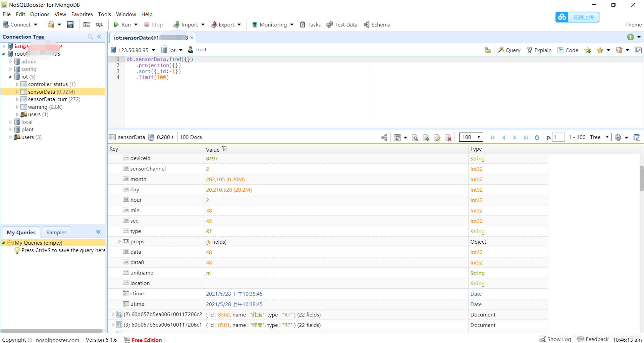The image size is (644, 343).
Task: Open the Test Data generator
Action: click(341, 24)
